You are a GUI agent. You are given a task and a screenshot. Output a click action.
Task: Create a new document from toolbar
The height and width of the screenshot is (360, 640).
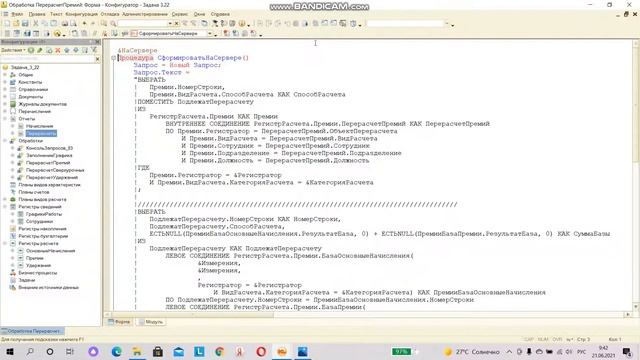tap(7, 24)
